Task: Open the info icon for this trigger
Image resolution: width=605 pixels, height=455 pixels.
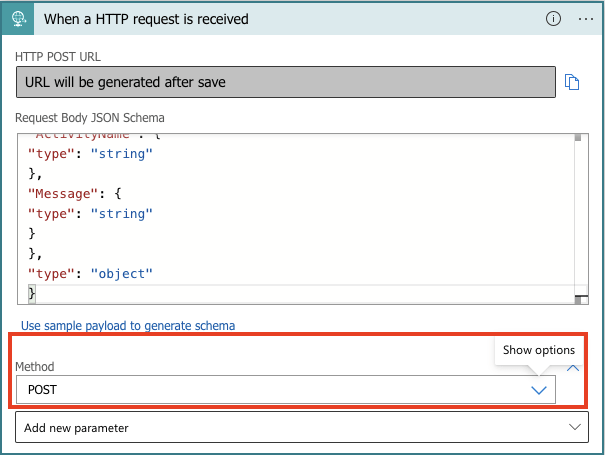Action: [553, 19]
